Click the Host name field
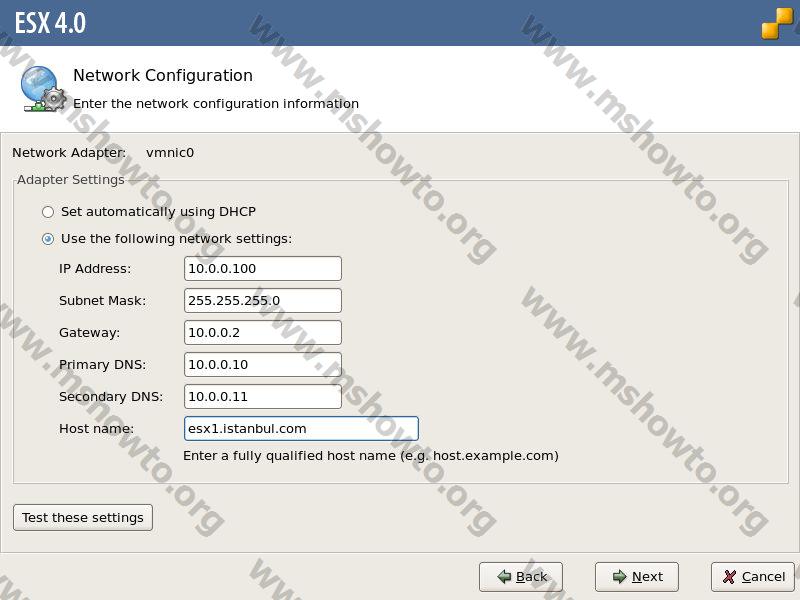The image size is (800, 600). pyautogui.click(x=301, y=429)
